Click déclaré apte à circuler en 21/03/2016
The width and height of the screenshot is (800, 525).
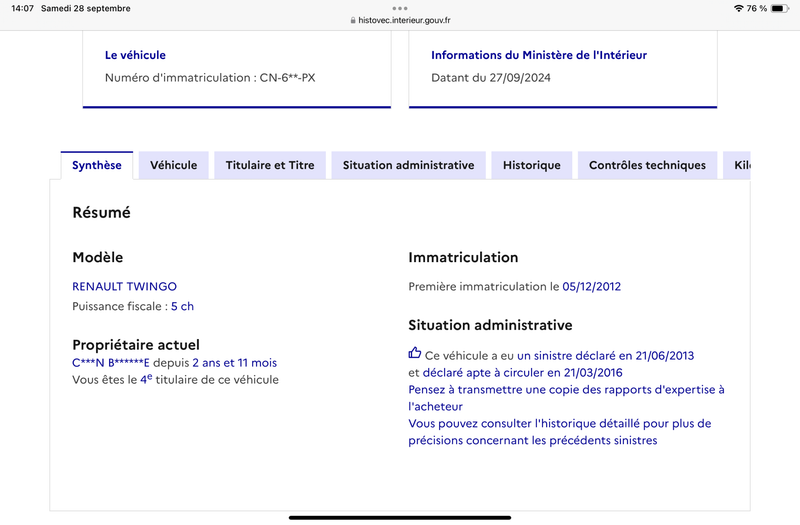click(522, 373)
